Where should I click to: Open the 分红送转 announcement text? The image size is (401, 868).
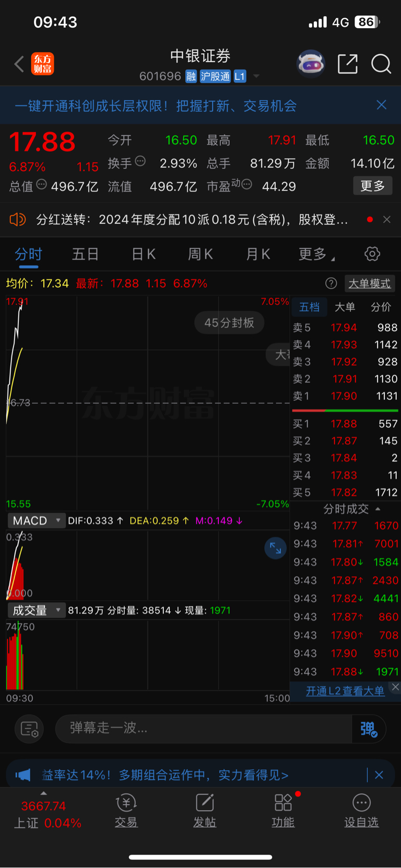click(x=192, y=220)
